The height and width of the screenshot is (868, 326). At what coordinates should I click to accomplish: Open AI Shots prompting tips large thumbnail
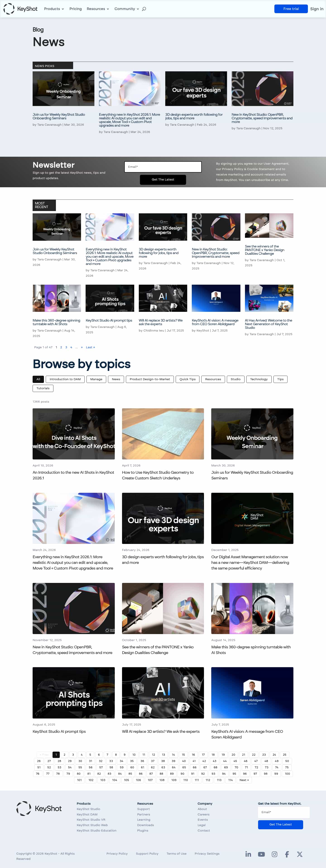pyautogui.click(x=73, y=693)
